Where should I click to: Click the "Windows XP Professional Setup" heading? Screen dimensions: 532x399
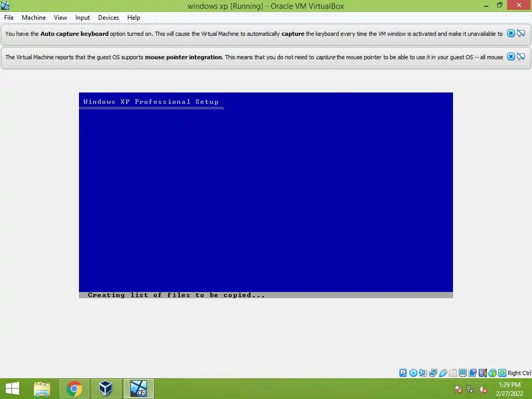coord(151,101)
